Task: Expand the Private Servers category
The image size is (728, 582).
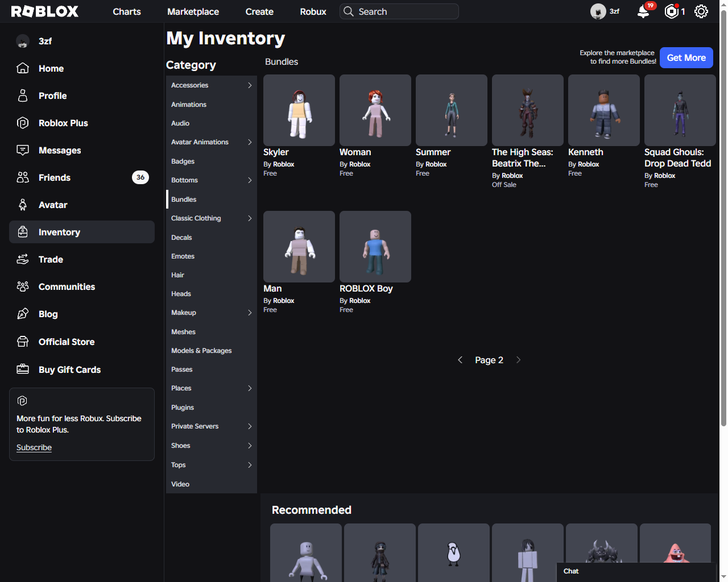Action: [250, 426]
